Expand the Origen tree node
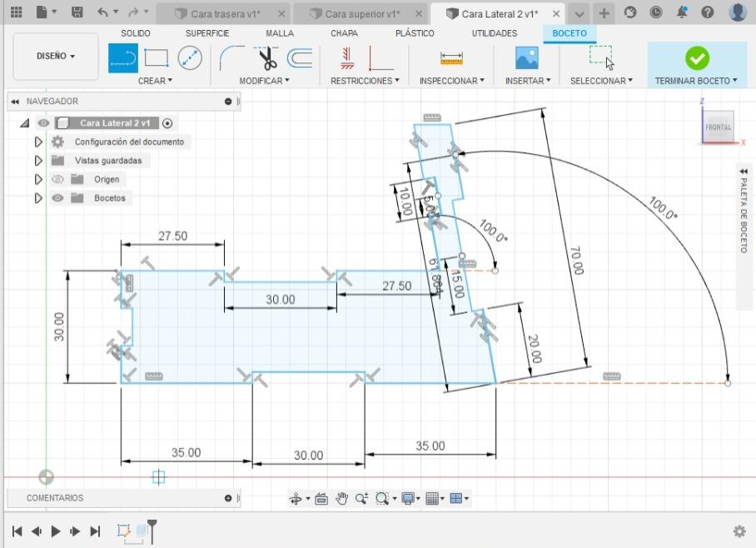The image size is (756, 548). tap(38, 179)
